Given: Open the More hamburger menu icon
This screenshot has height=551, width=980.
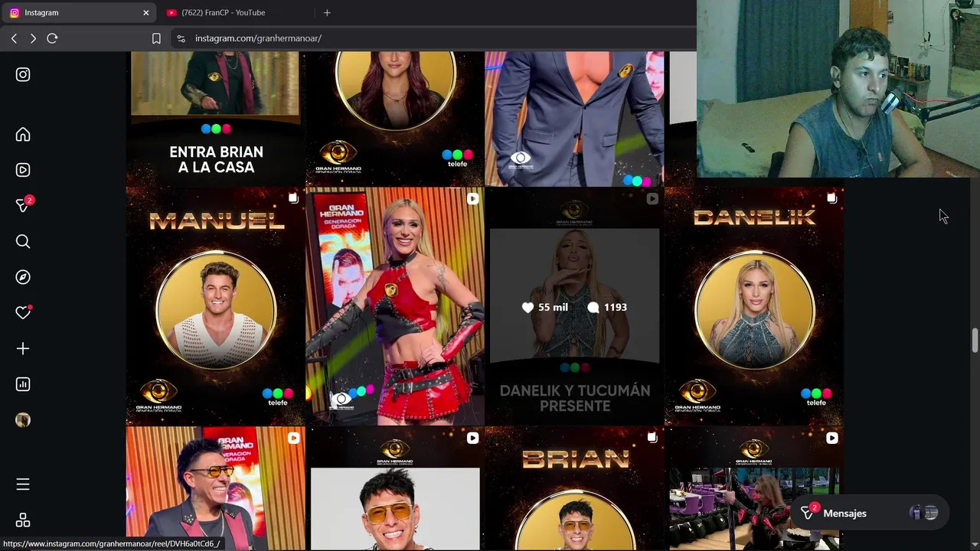Looking at the screenshot, I should click(x=23, y=484).
